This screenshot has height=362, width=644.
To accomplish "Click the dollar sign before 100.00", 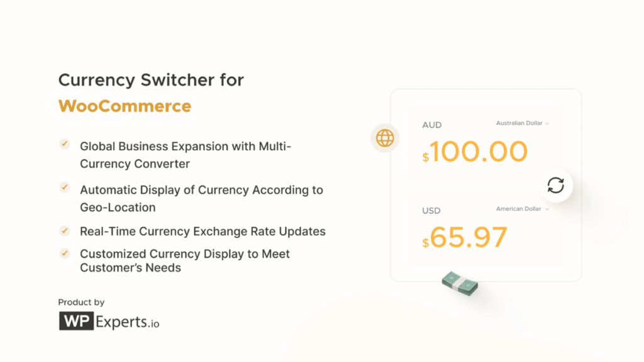I will (x=426, y=157).
